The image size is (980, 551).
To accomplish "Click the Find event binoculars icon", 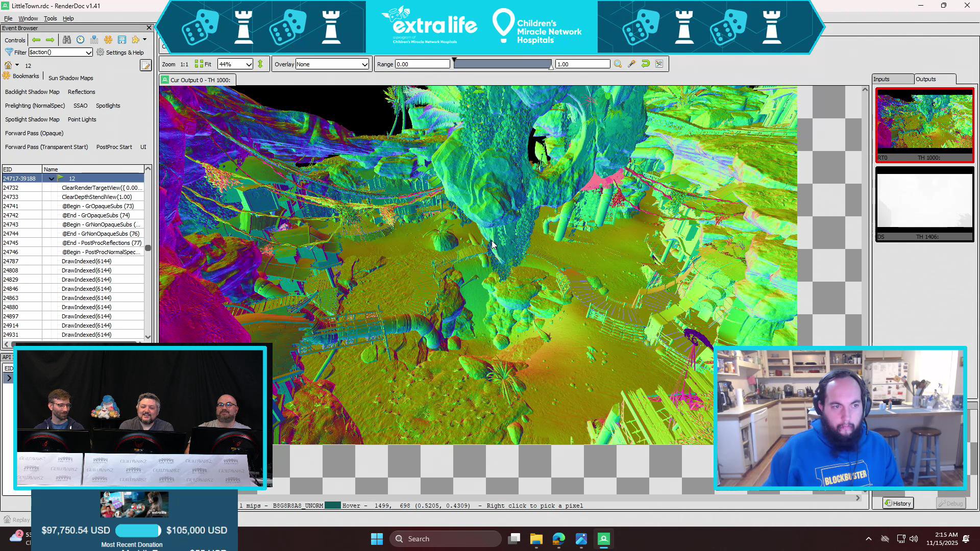I will pyautogui.click(x=67, y=40).
